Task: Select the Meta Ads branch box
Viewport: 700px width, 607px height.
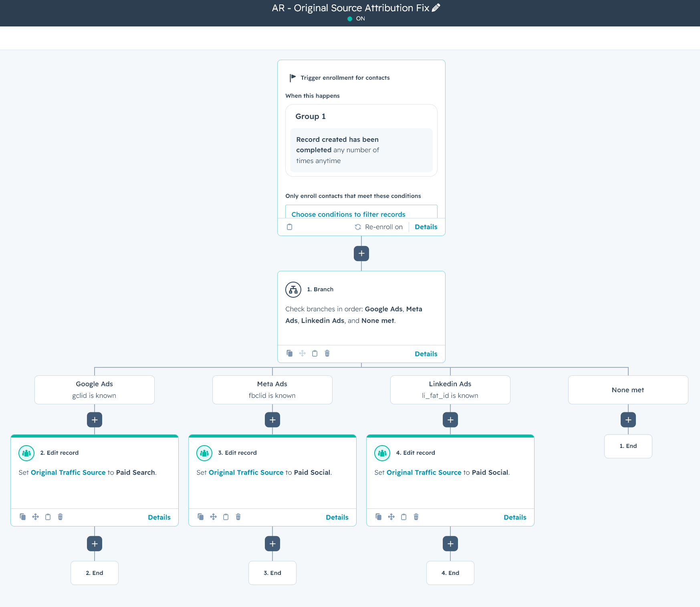Action: 272,390
